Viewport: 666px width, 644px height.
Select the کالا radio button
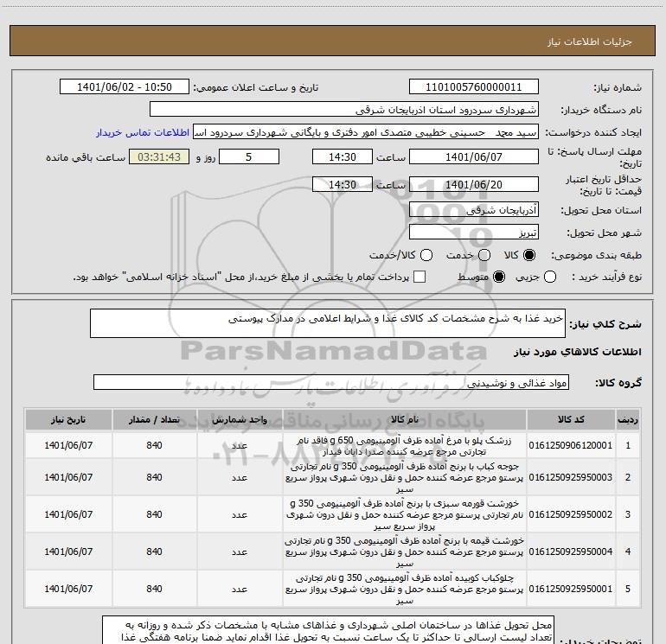point(529,255)
